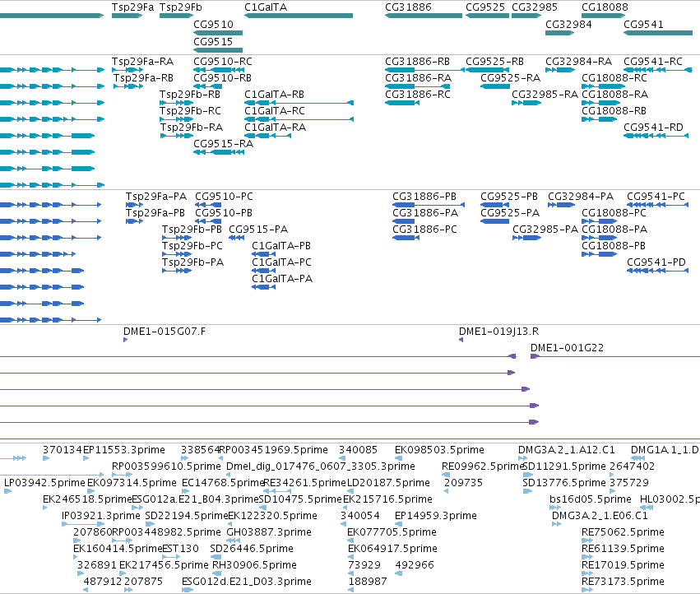700x594 pixels.
Task: Click the CG18088 gene arrow
Action: [x=603, y=16]
